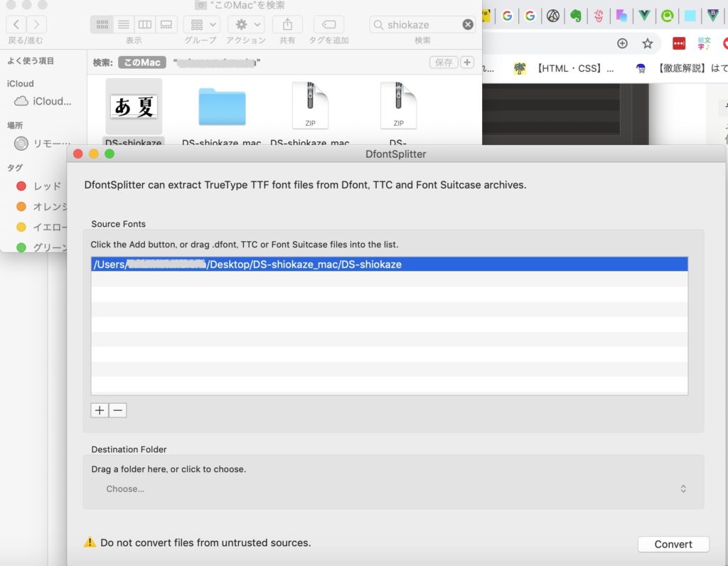Image resolution: width=728 pixels, height=566 pixels.
Task: Click the Finder share button
Action: 287,24
